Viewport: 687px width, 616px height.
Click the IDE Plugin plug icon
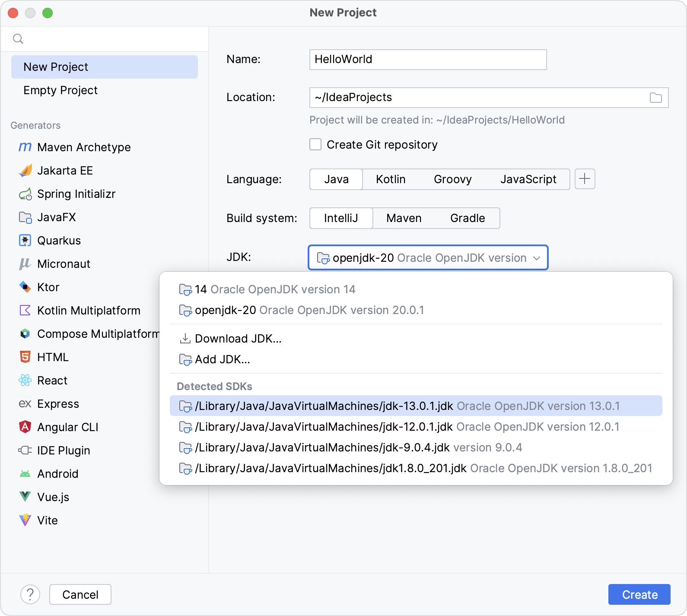click(25, 451)
